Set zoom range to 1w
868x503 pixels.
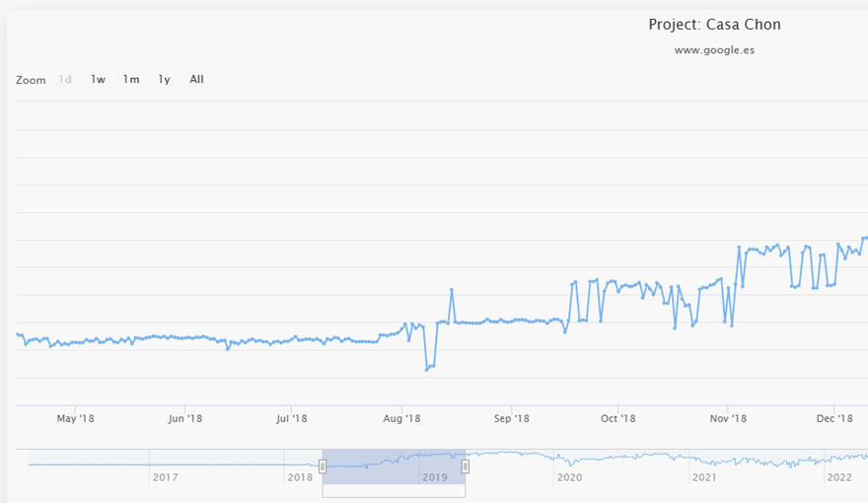click(x=98, y=80)
